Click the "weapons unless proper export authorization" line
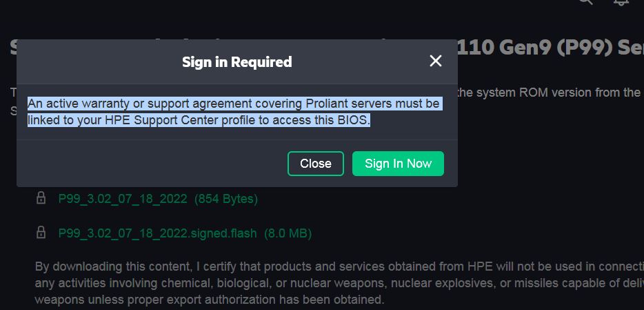The image size is (644, 310). point(210,300)
